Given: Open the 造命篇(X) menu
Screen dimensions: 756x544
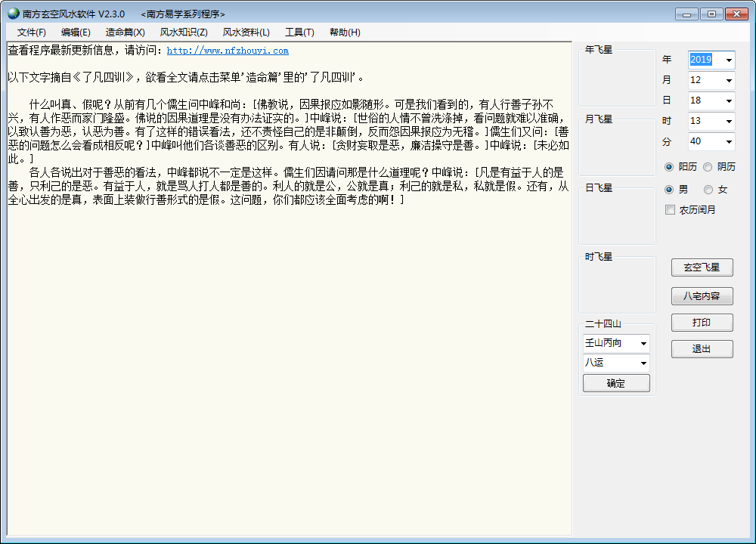Looking at the screenshot, I should (125, 32).
